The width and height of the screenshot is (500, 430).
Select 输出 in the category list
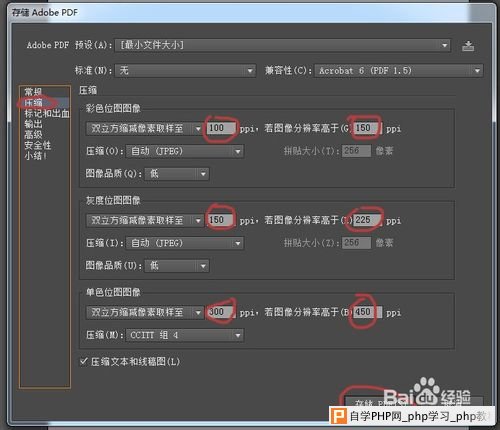pos(33,124)
